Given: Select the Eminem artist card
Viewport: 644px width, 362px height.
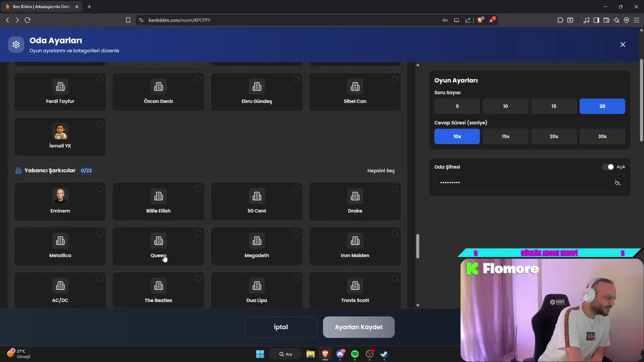Looking at the screenshot, I should (x=60, y=202).
